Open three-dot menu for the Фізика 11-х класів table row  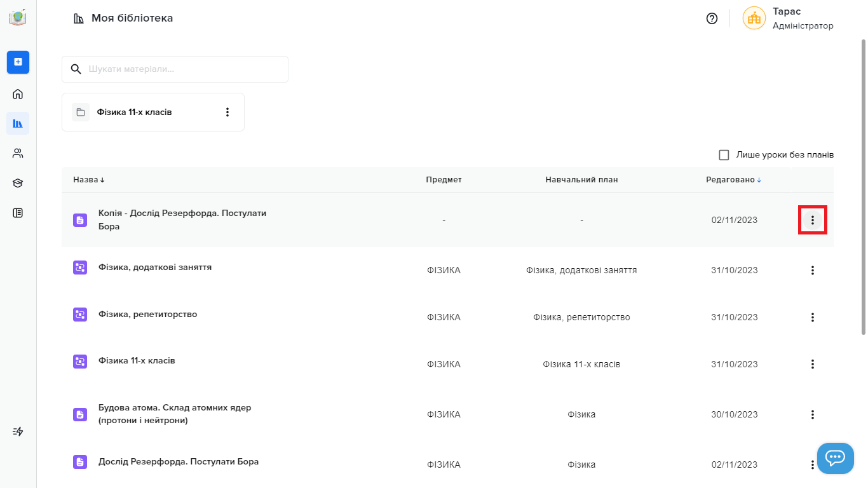click(812, 364)
